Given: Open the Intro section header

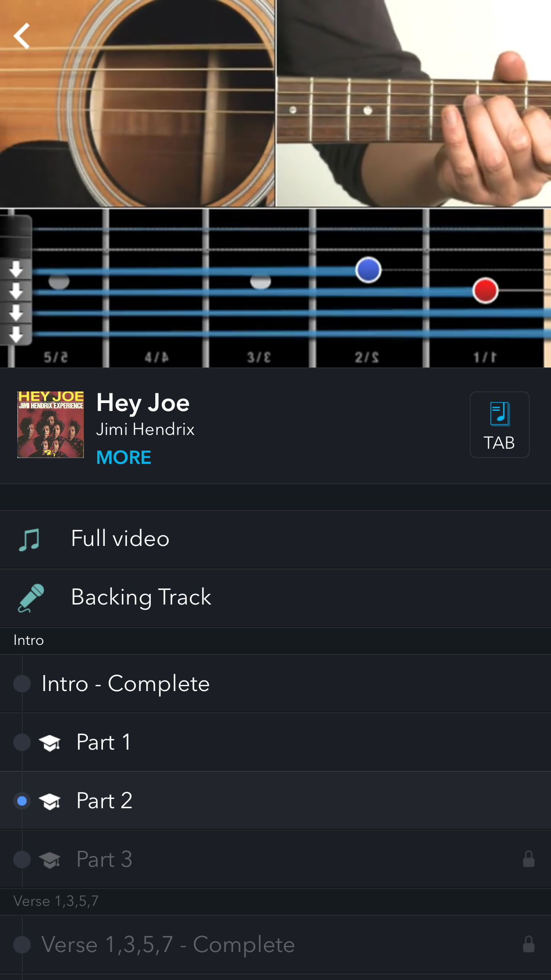Looking at the screenshot, I should coord(29,640).
